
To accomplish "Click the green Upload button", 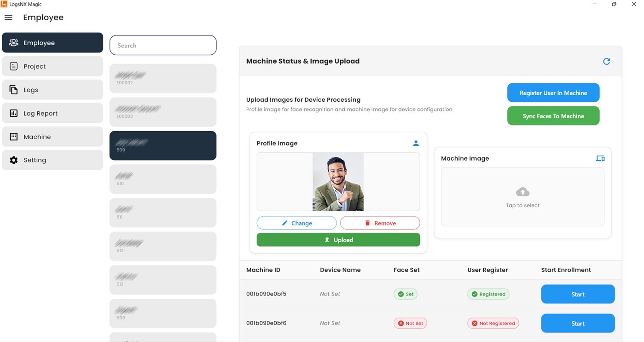I will [x=338, y=240].
